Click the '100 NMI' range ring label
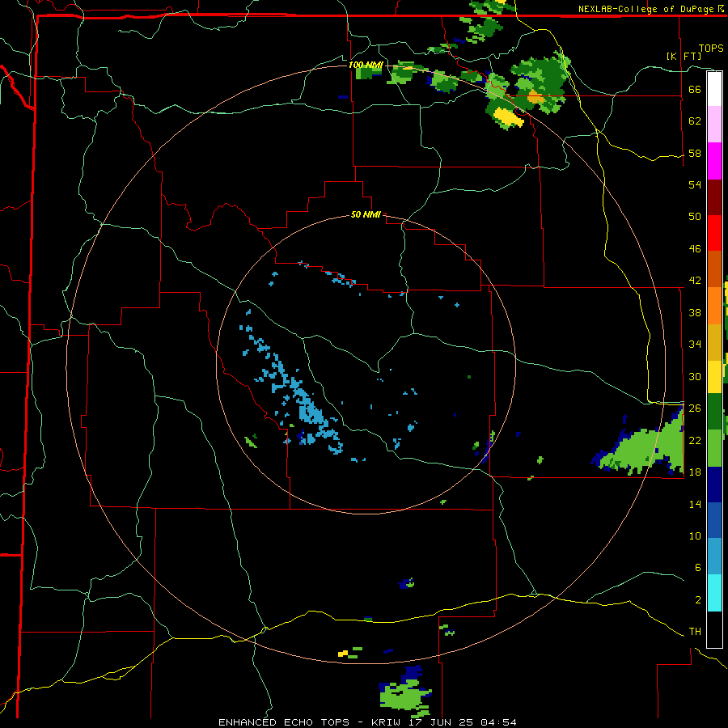 click(366, 65)
